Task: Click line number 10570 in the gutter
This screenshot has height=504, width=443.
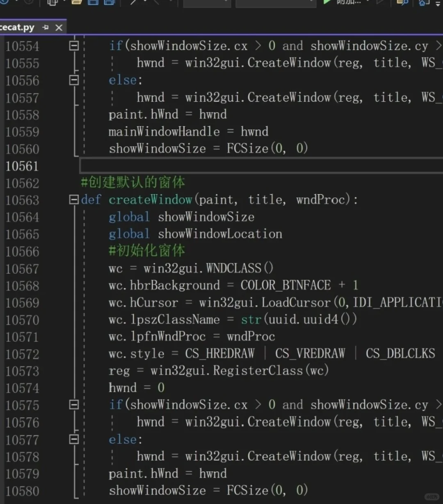Action: tap(23, 320)
